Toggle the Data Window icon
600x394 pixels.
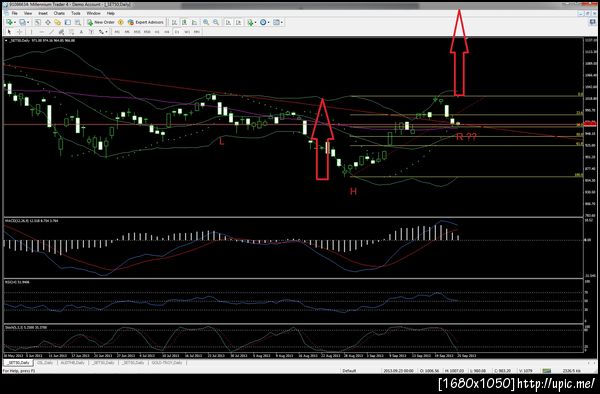[48, 22]
